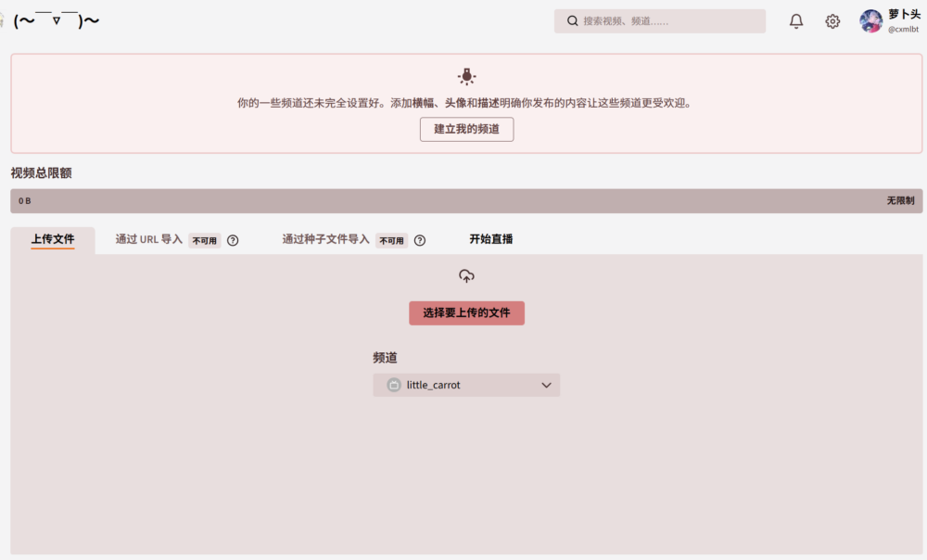Click the lightbulb icon in the banner
Image resolution: width=927 pixels, height=560 pixels.
point(466,76)
